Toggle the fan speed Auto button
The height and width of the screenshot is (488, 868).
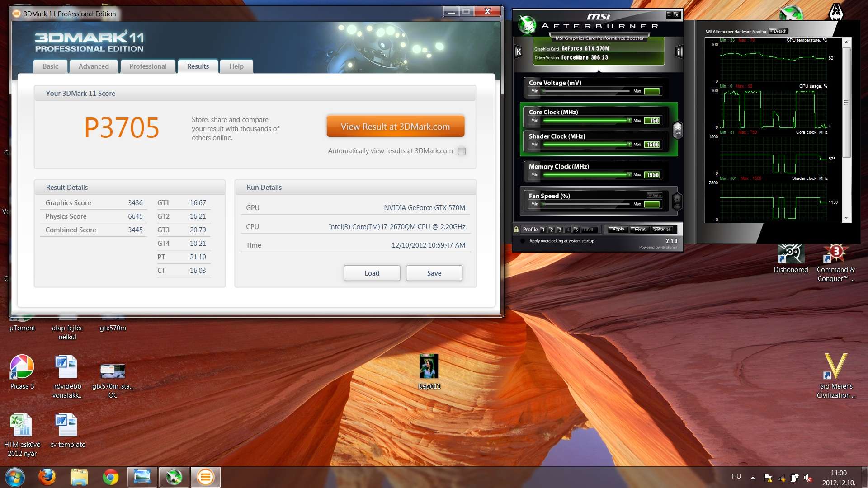(655, 195)
